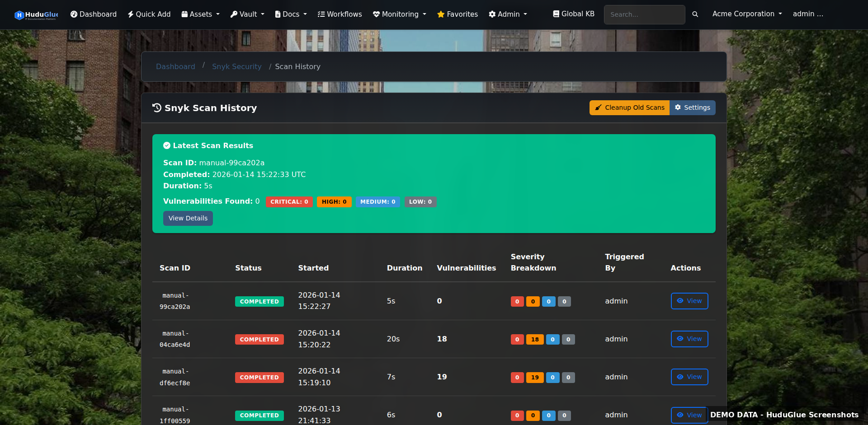Expand the Monitoring dropdown menu
The width and height of the screenshot is (868, 425).
(x=400, y=14)
